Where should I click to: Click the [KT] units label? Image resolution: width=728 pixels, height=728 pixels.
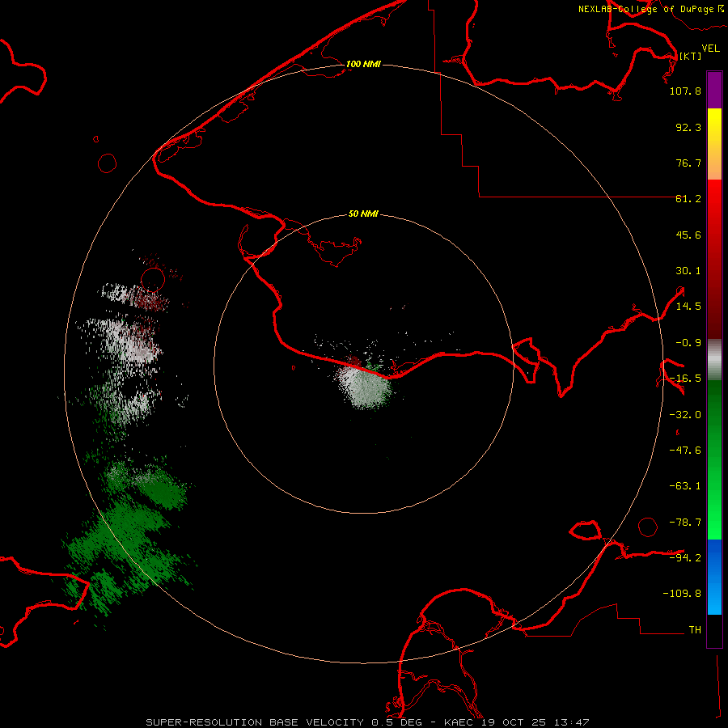pos(690,56)
